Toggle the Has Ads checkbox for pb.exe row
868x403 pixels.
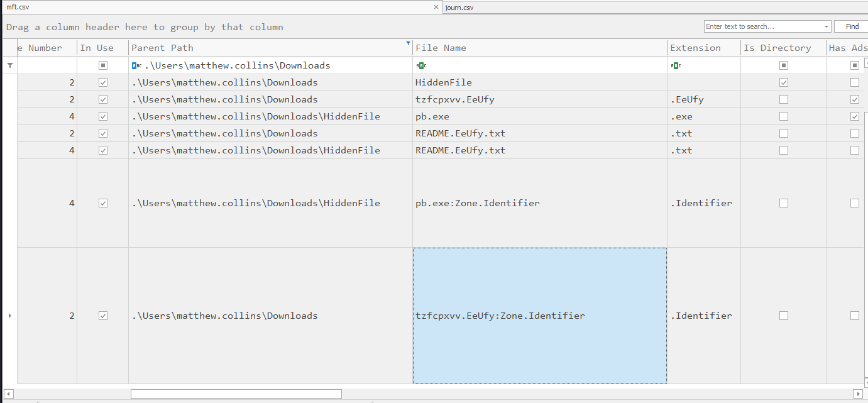854,116
